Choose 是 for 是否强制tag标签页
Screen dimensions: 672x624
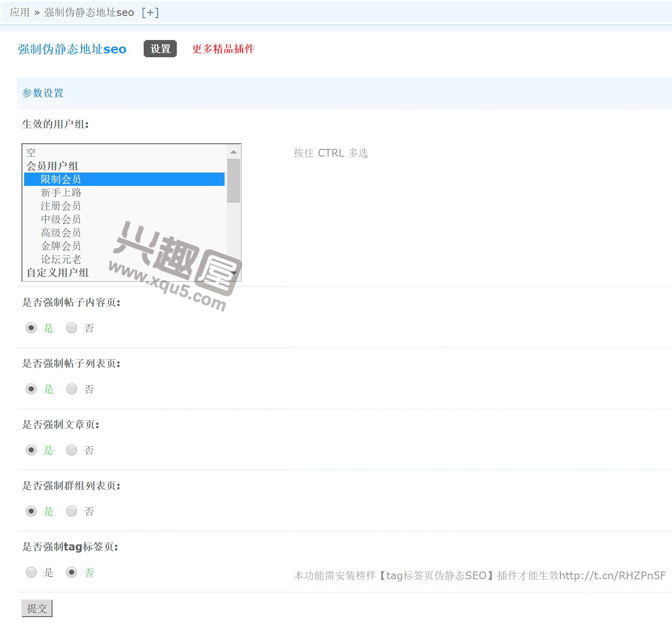point(31,572)
